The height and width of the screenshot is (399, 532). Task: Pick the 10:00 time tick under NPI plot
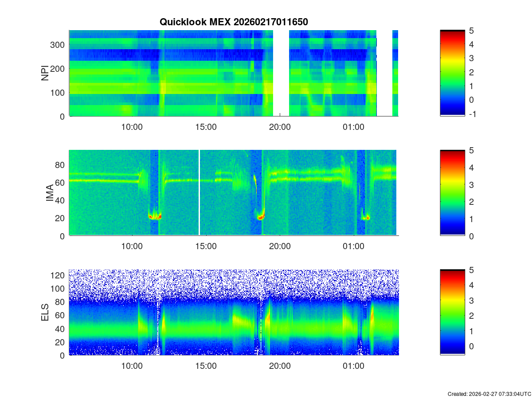[x=132, y=127]
